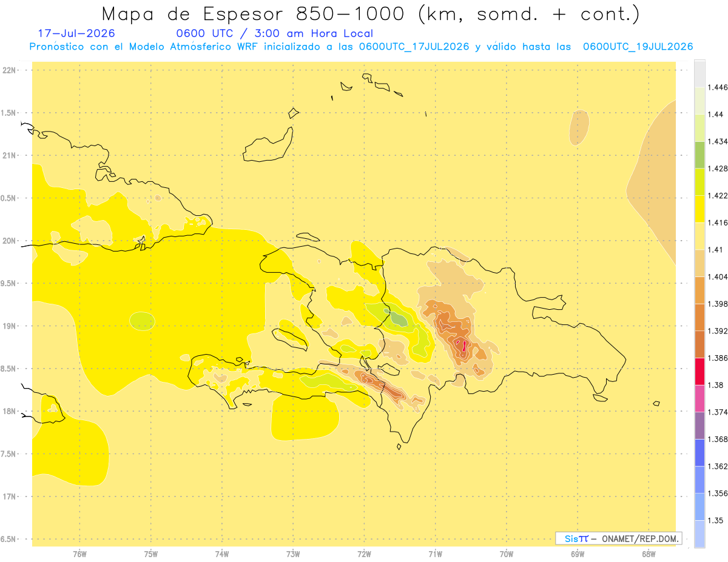Click the 17N latitude axis label
Viewport: 728px width, 562px height.
(x=10, y=497)
